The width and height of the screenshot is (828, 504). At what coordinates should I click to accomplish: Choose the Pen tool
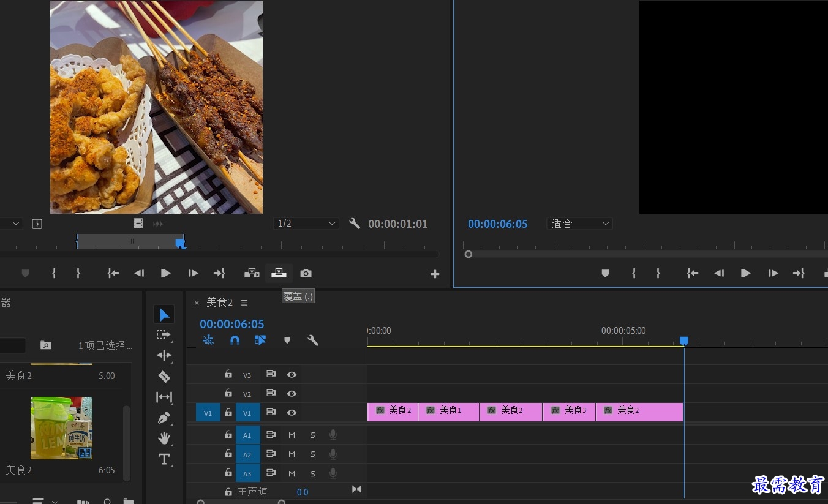(164, 418)
